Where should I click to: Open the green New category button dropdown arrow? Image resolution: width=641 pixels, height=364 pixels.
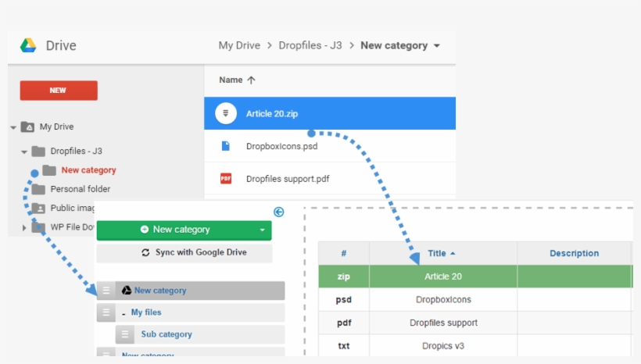(263, 230)
